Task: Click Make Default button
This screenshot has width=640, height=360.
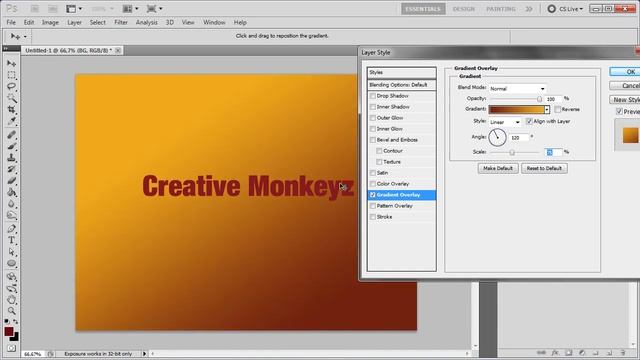Action: point(498,168)
